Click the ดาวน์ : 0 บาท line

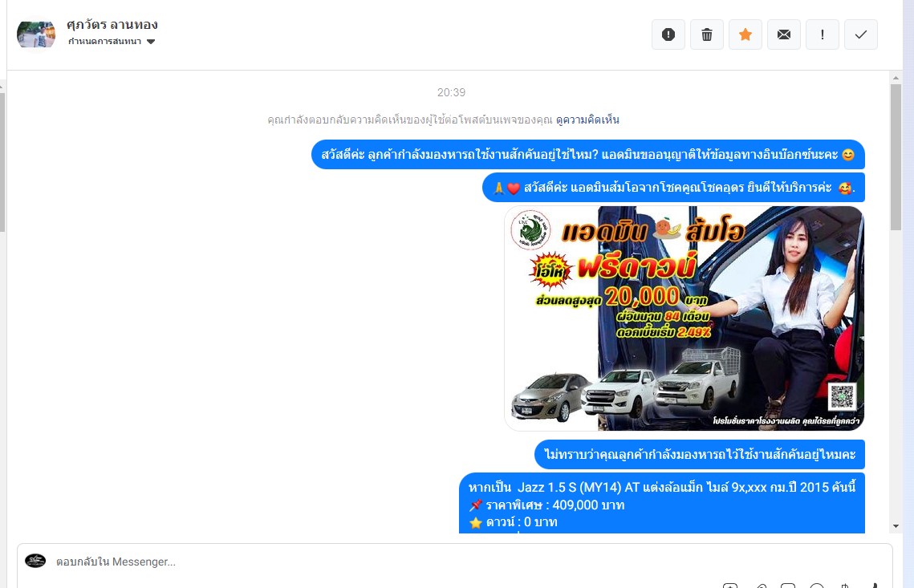point(513,522)
